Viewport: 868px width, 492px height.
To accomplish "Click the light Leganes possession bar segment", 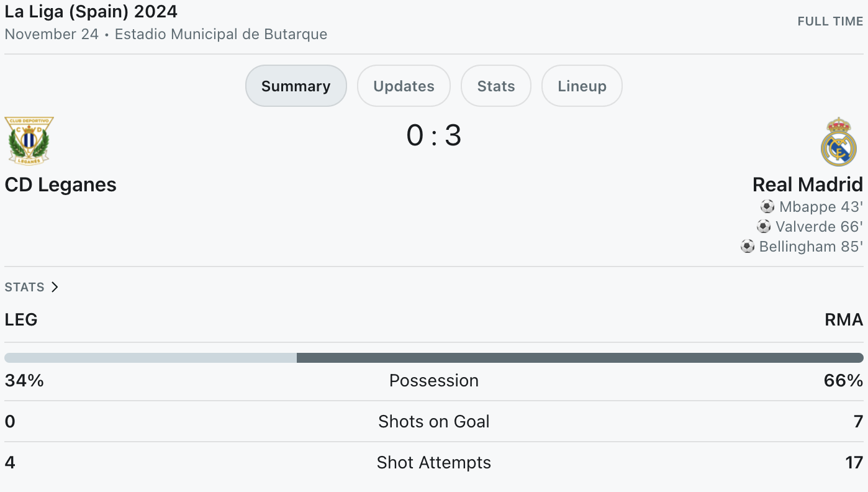I will (151, 358).
